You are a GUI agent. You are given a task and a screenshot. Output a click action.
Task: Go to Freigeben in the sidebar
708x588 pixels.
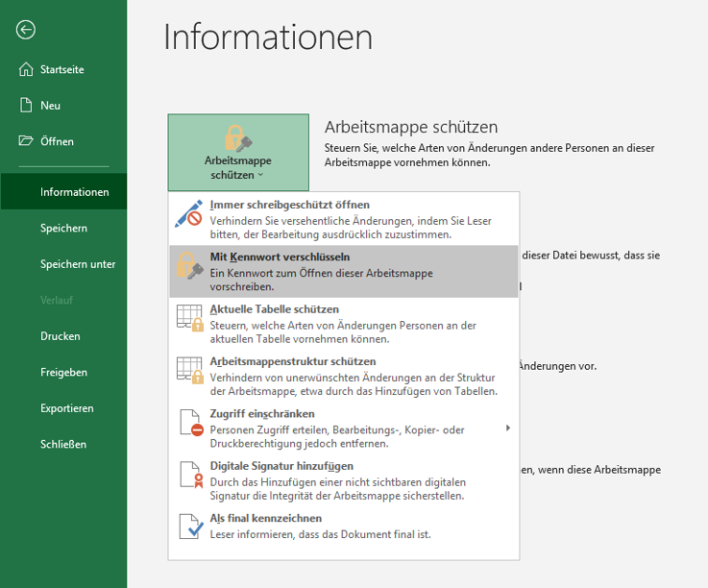pos(63,372)
